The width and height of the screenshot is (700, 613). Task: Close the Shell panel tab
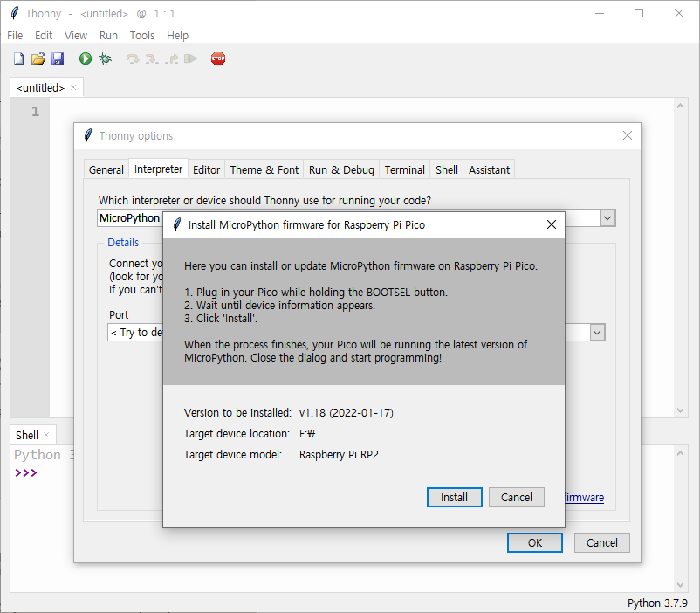pos(46,435)
